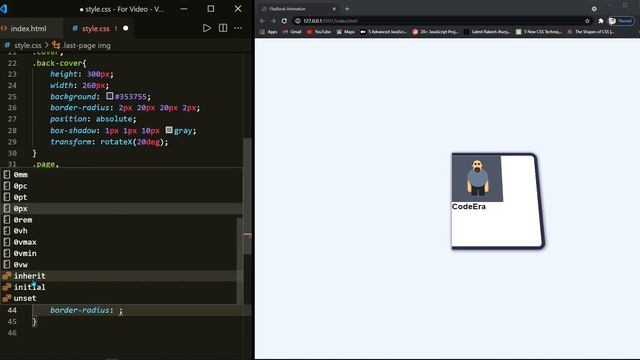Split the editor with the split icon
640x360 pixels.
(x=223, y=28)
